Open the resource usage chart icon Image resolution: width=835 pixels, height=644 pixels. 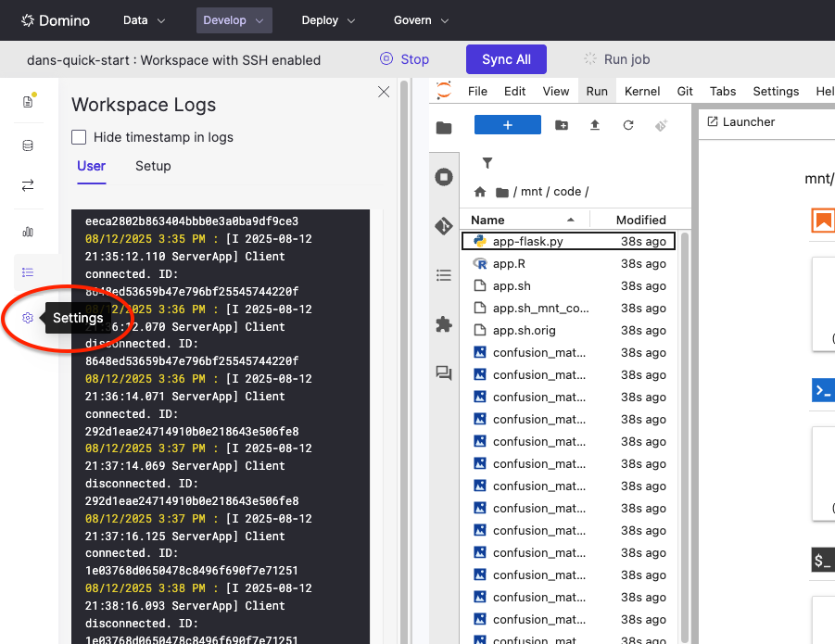[x=28, y=232]
